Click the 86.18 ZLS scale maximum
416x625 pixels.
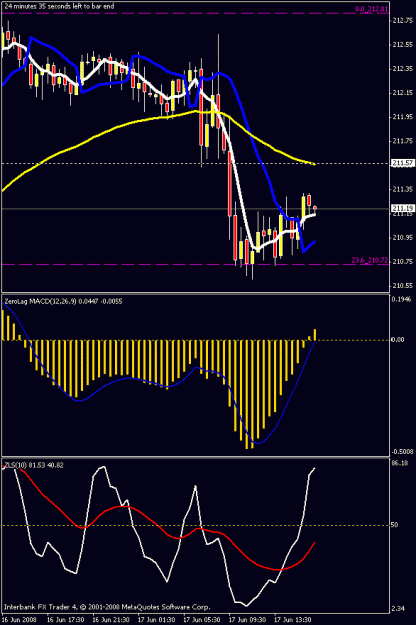(x=400, y=463)
